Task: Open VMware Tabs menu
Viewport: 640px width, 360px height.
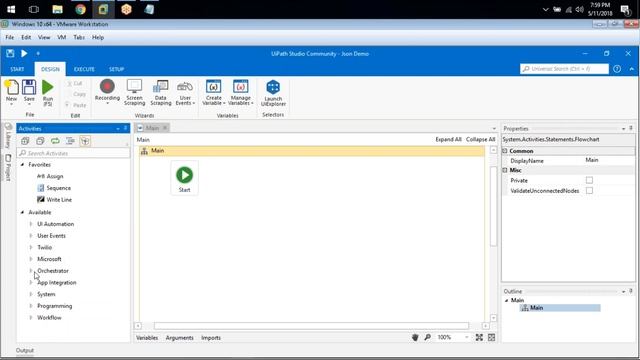Action: click(79, 37)
